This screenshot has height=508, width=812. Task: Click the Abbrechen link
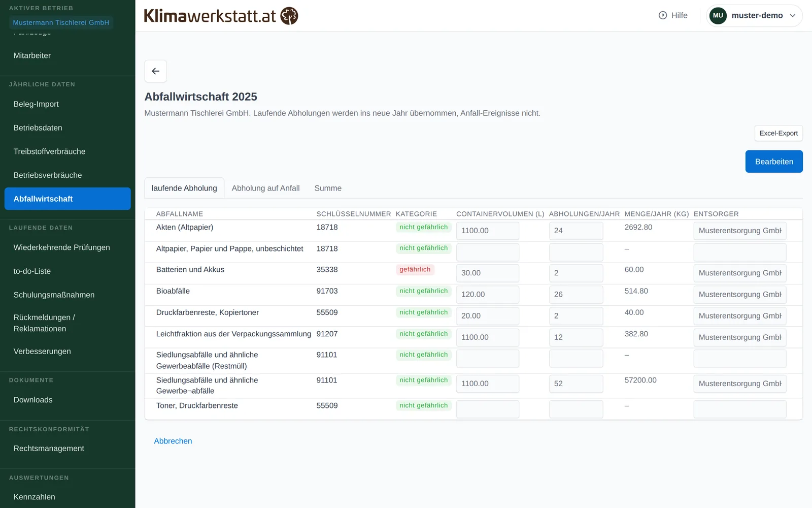click(x=173, y=441)
